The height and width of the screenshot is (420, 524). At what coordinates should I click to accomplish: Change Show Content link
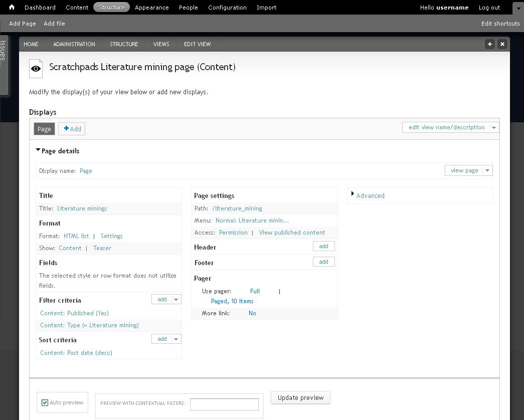[70, 248]
